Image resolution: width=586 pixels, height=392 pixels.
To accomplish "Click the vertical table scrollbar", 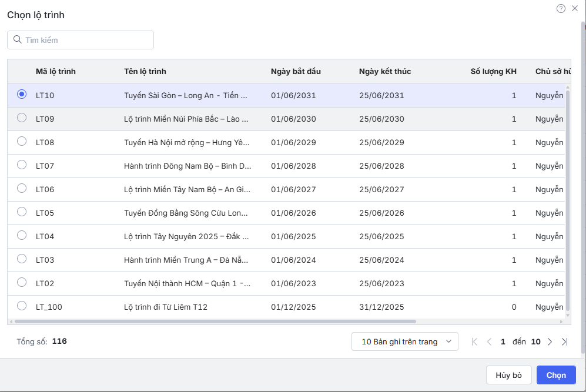I will [567, 200].
